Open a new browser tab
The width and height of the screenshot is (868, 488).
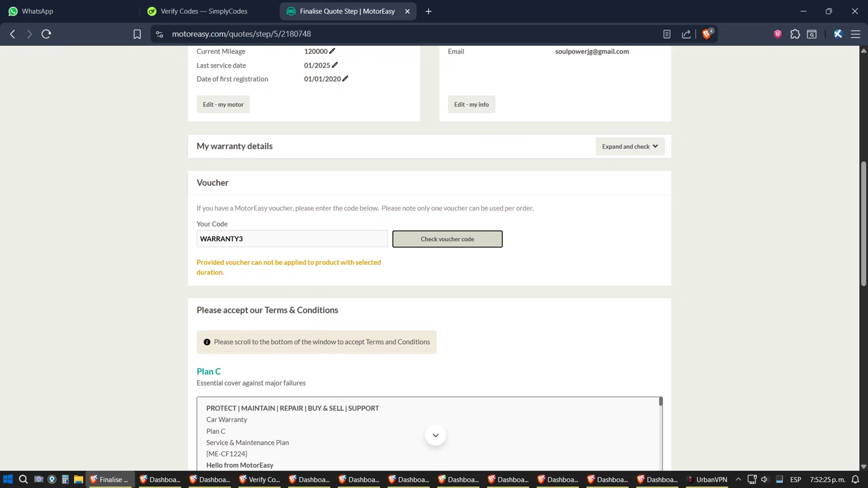[x=428, y=11]
